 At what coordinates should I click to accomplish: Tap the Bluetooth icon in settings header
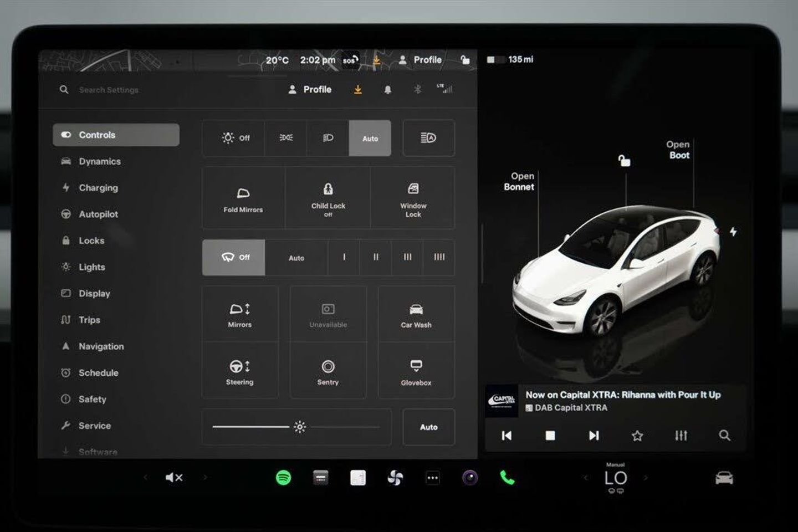click(418, 89)
